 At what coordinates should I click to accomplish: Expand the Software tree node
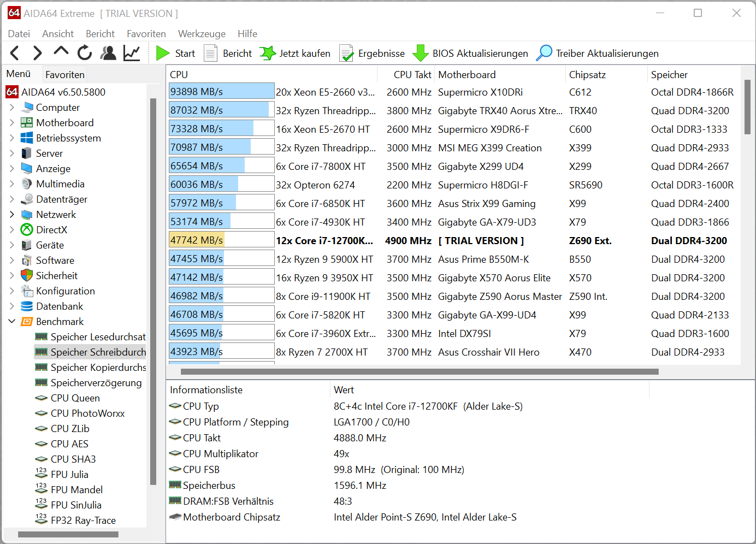pyautogui.click(x=12, y=261)
